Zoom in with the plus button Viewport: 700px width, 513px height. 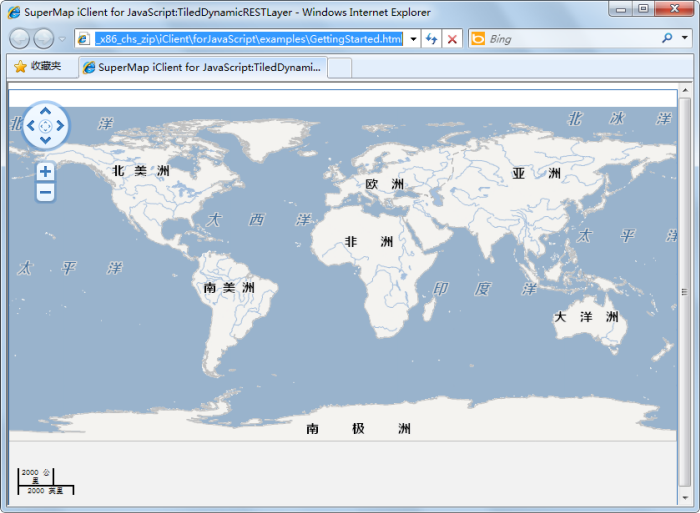tap(45, 172)
